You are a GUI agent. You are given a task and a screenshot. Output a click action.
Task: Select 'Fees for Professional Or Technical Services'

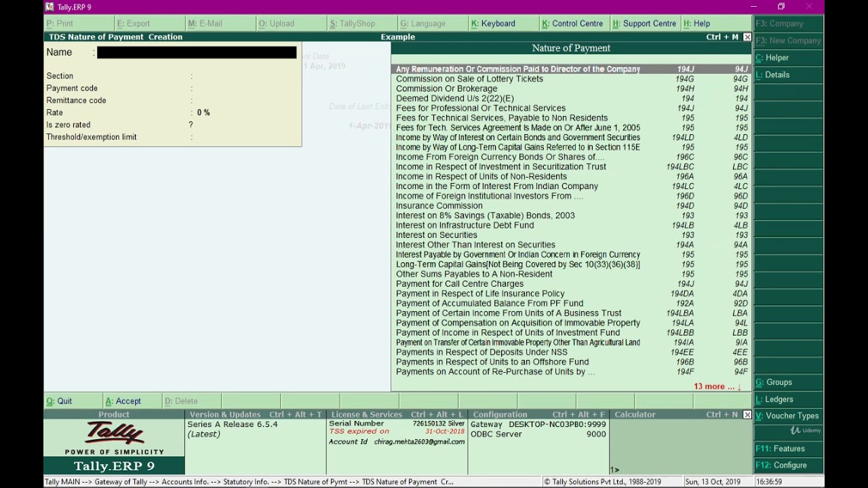point(572,108)
